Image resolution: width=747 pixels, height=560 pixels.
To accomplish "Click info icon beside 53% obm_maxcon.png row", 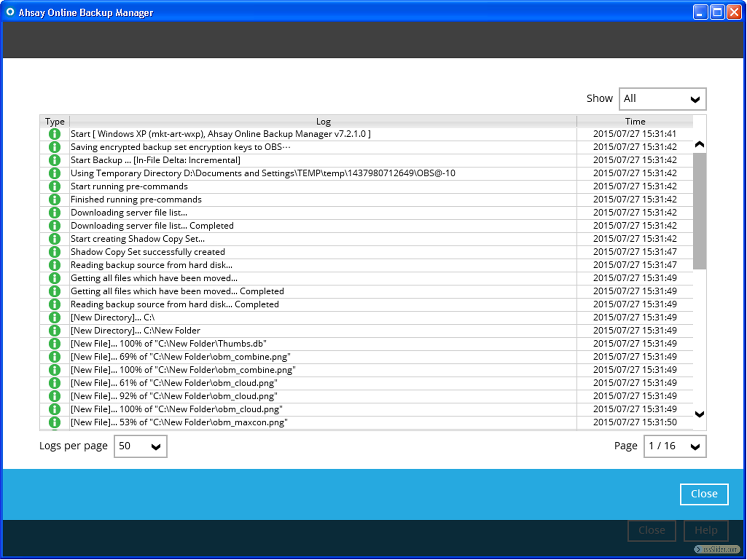I will coord(55,422).
